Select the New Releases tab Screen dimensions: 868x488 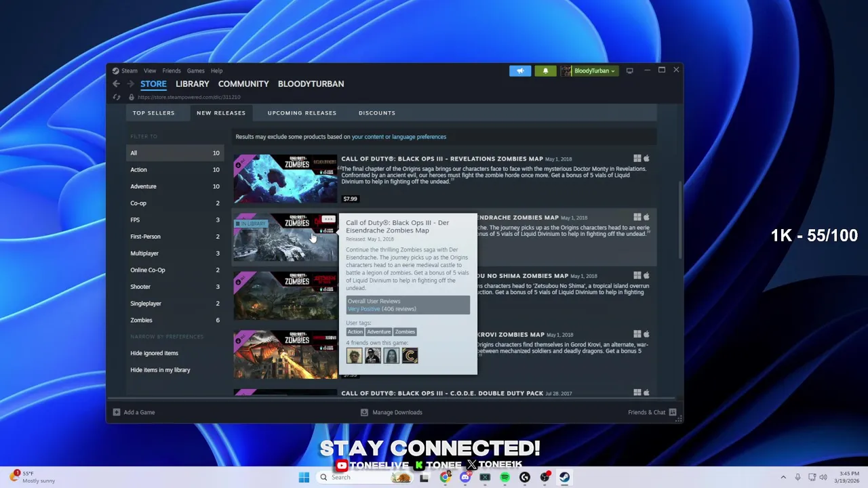221,113
